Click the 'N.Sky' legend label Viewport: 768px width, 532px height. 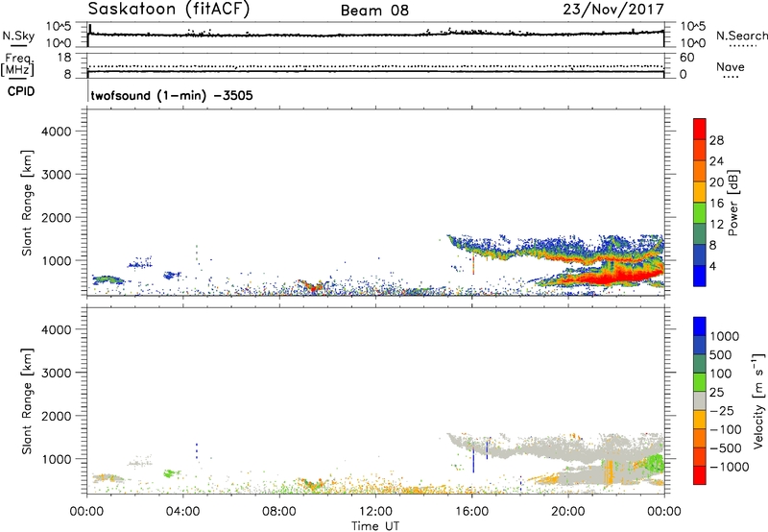pyautogui.click(x=18, y=36)
